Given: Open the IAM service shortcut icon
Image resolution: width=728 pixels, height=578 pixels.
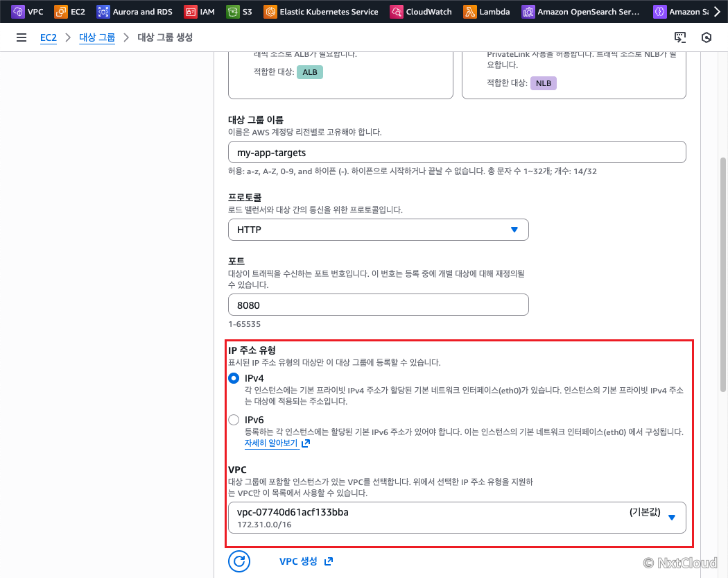Looking at the screenshot, I should click(x=191, y=12).
